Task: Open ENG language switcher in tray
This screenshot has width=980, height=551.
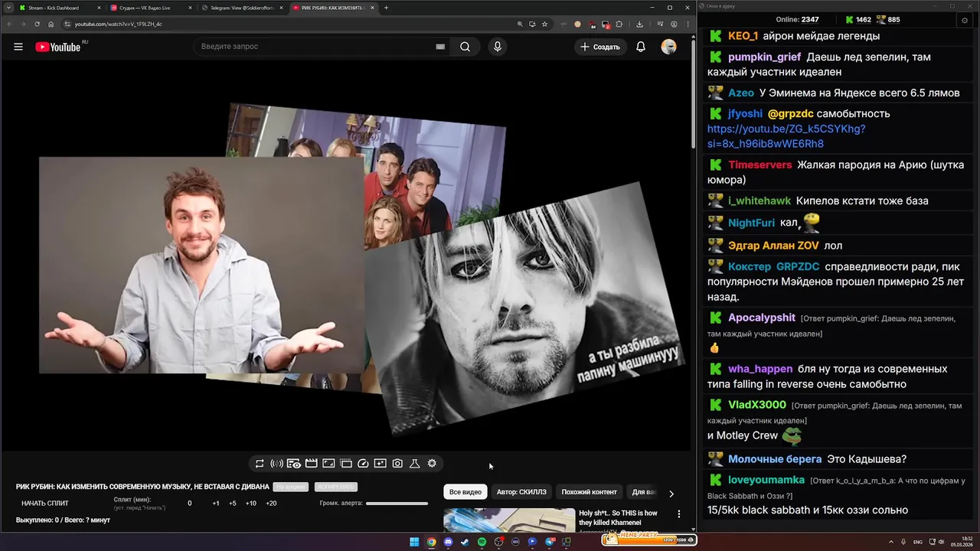Action: (x=918, y=542)
